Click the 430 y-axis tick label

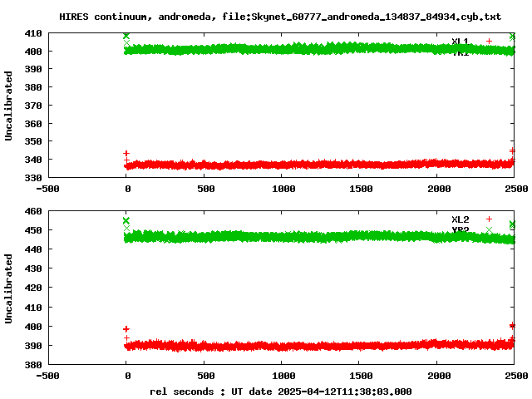coord(33,268)
